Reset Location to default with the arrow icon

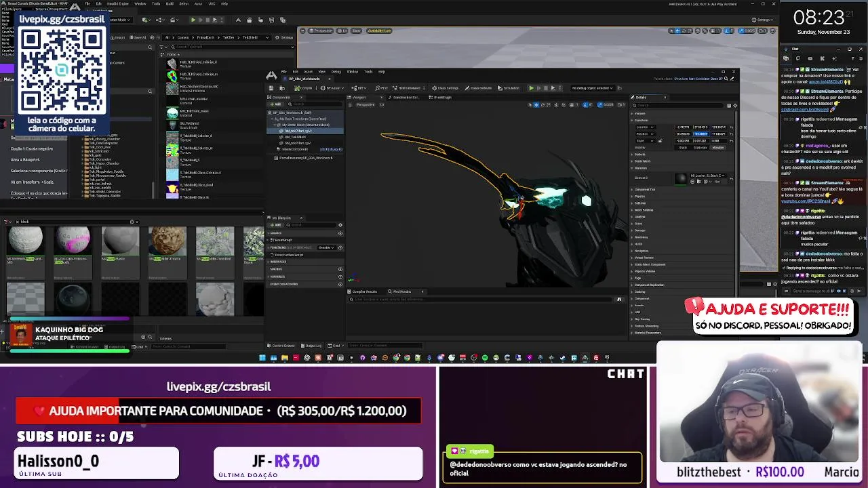[732, 127]
